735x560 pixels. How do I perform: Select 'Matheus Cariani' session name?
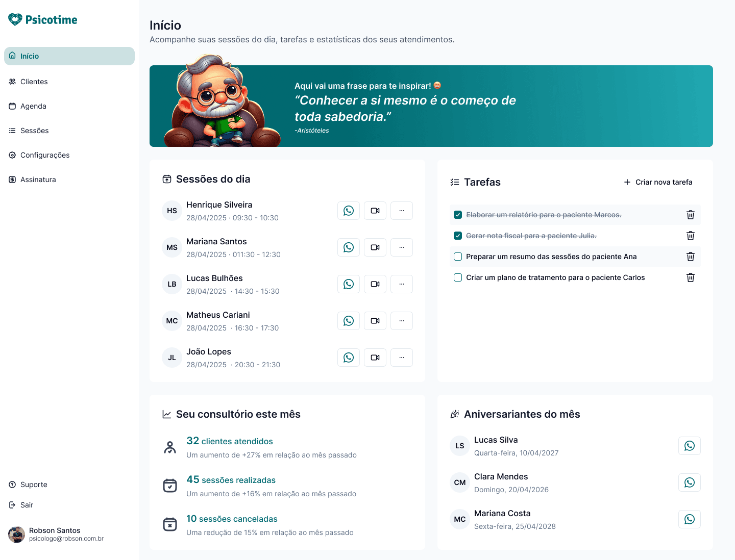tap(218, 315)
